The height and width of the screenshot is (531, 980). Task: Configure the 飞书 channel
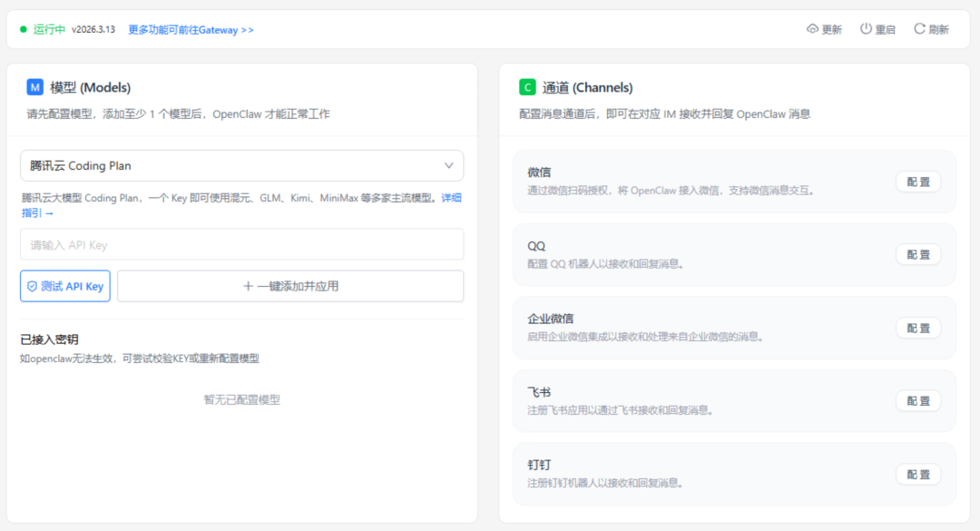click(917, 400)
